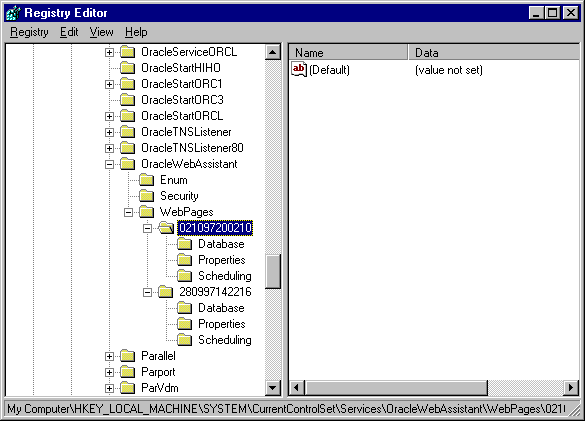
Task: Expand the OracleTNSListener80 key
Action: tap(109, 149)
